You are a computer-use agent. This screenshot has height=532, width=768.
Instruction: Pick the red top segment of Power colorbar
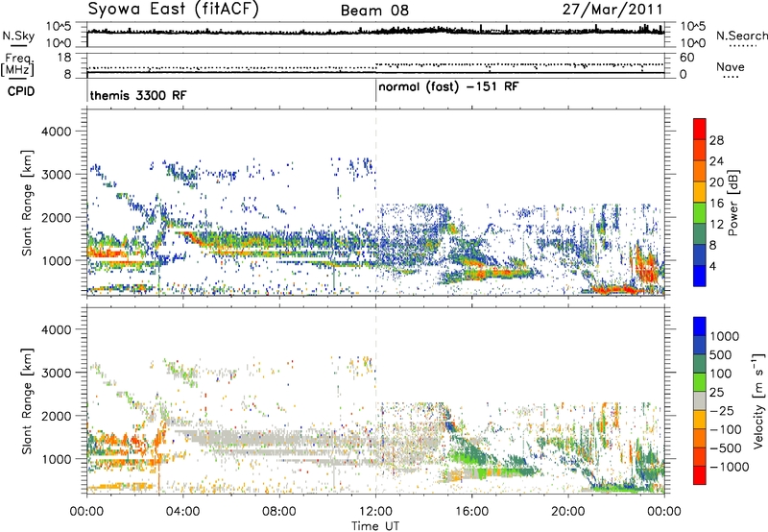700,130
